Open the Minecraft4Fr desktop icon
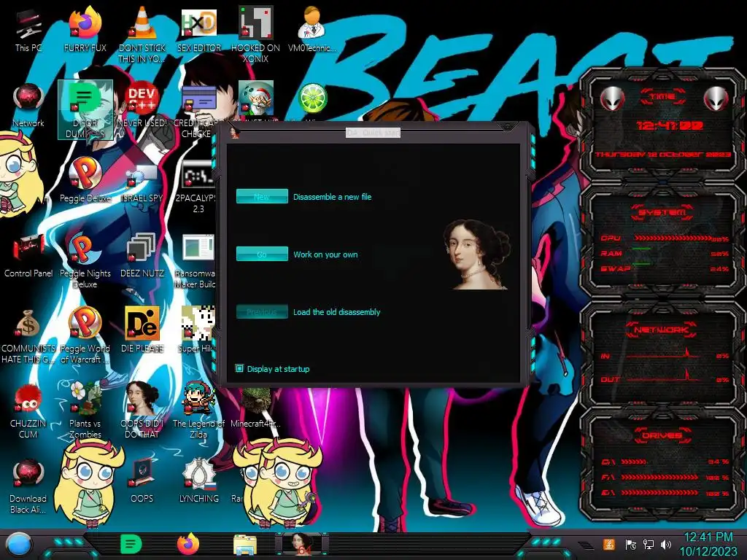 click(256, 407)
